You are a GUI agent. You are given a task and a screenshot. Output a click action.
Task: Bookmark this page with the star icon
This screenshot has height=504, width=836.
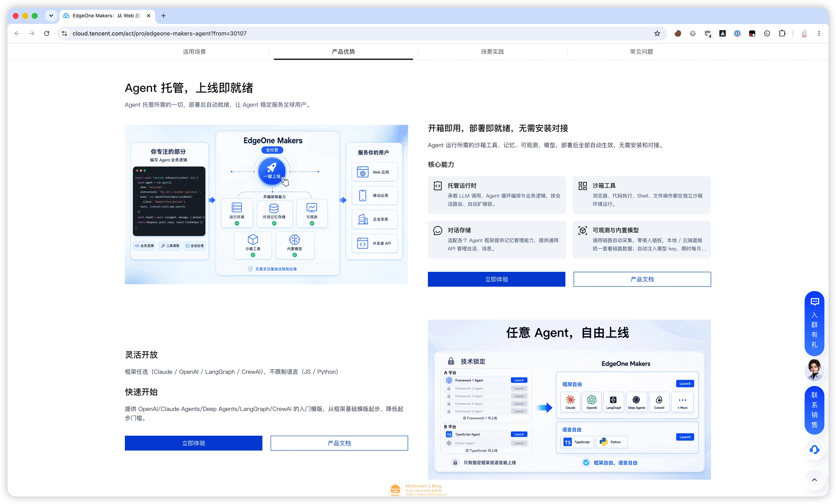coord(657,33)
